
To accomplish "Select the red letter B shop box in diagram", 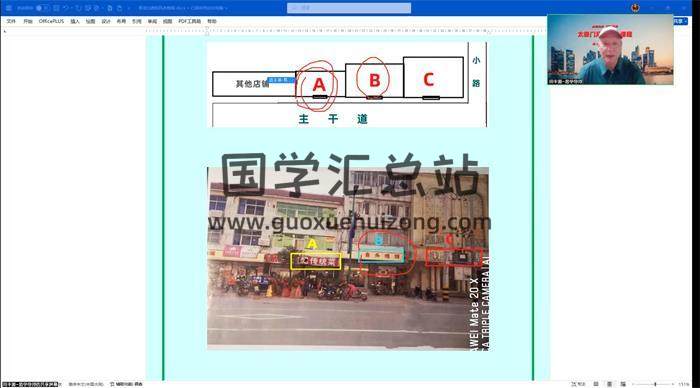I will coord(374,80).
